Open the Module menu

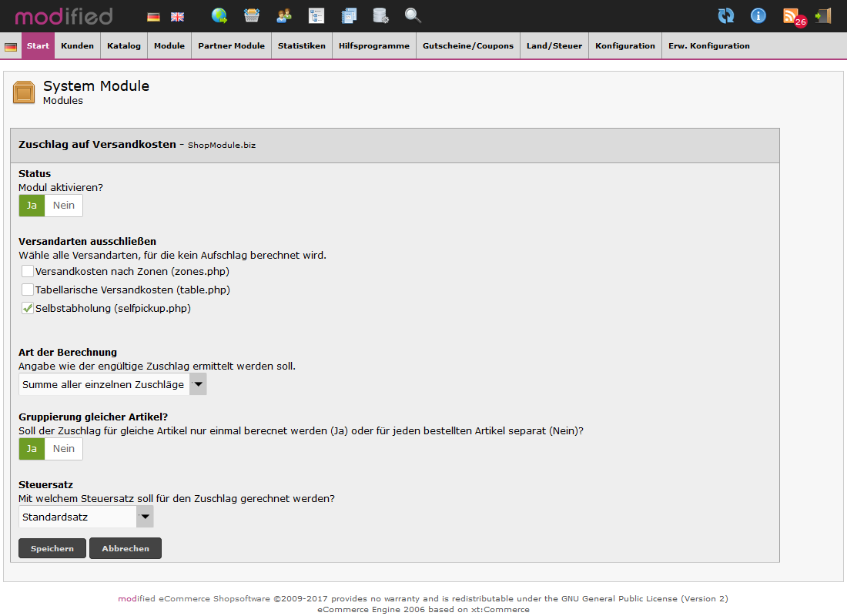click(x=169, y=46)
